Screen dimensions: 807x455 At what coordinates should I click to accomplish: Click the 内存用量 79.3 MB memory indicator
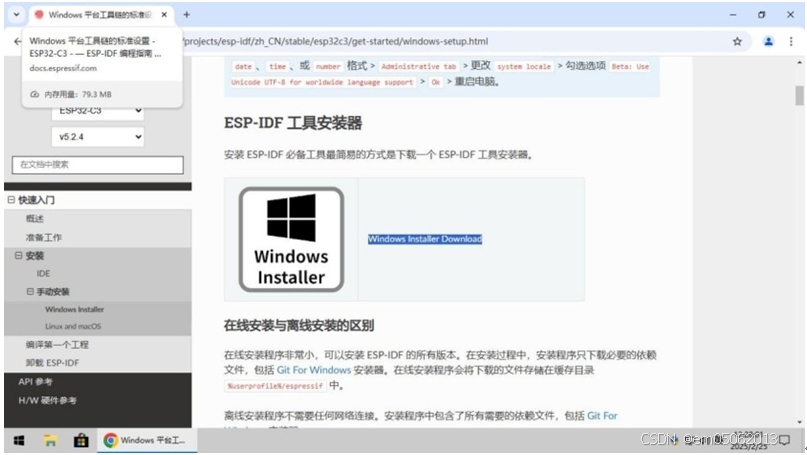point(71,94)
